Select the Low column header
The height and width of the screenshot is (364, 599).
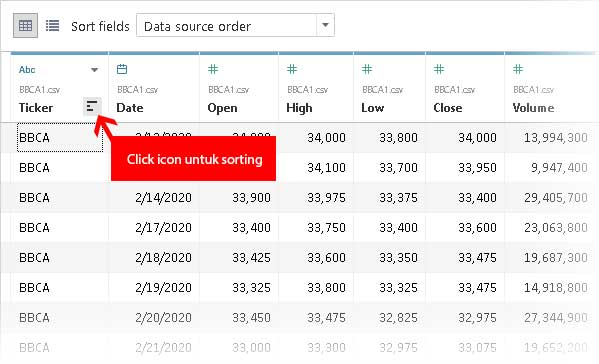[x=372, y=108]
